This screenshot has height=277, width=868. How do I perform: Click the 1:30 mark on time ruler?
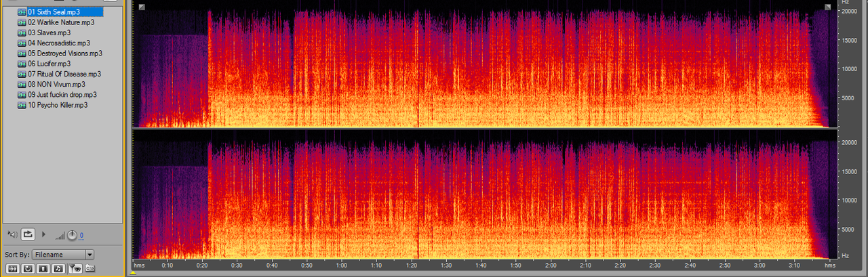(x=446, y=265)
